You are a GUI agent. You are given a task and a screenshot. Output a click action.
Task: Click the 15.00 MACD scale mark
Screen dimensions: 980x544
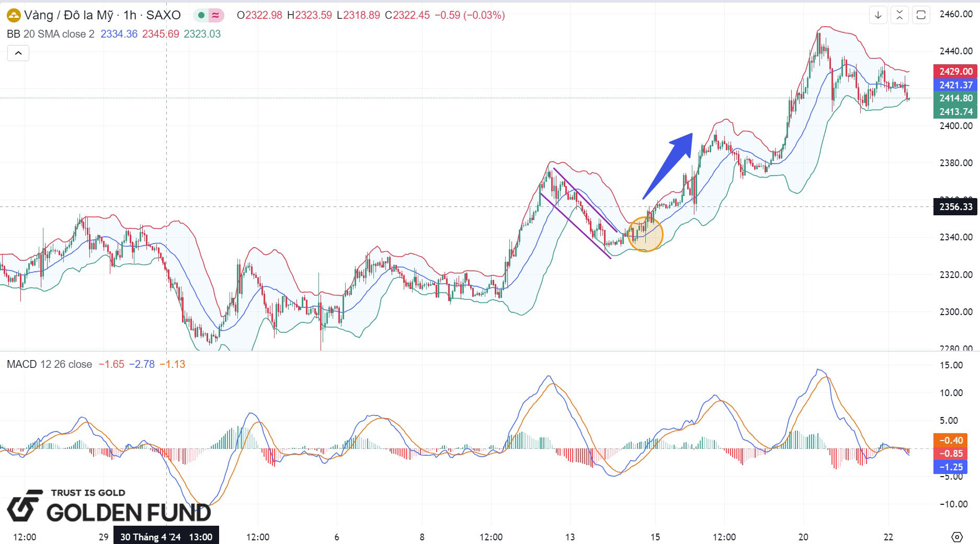pos(951,365)
